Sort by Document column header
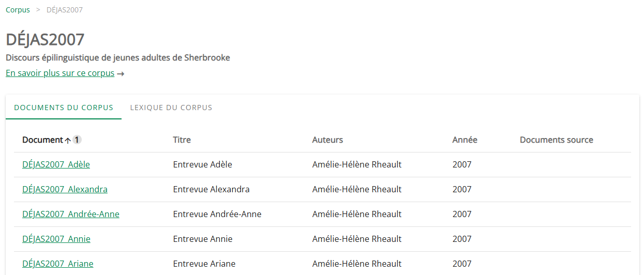The image size is (644, 275). [x=42, y=140]
